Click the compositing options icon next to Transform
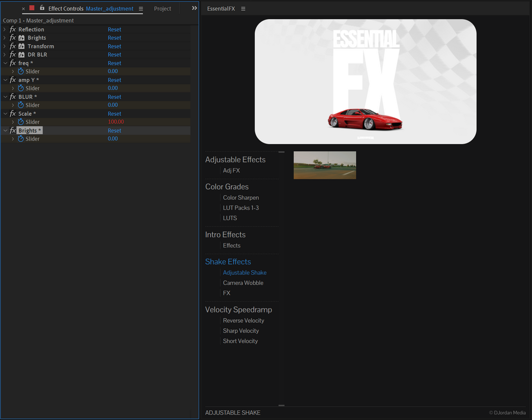532x420 pixels. point(22,46)
